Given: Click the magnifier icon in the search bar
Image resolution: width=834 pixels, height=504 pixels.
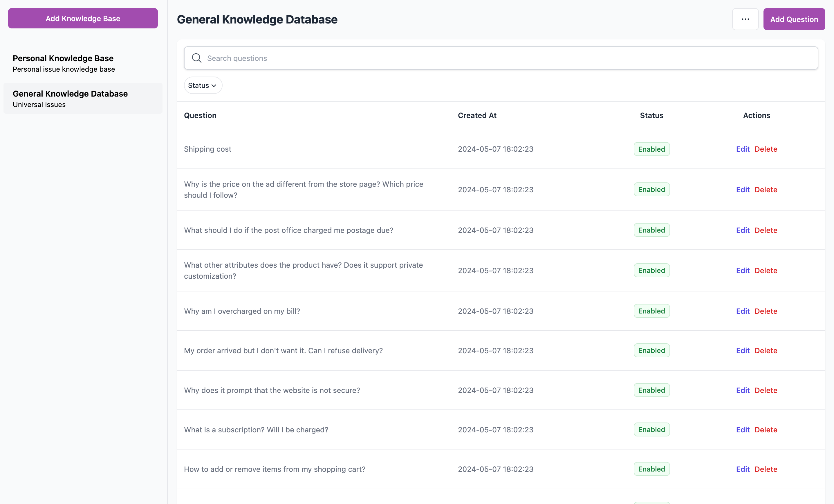Looking at the screenshot, I should [197, 58].
